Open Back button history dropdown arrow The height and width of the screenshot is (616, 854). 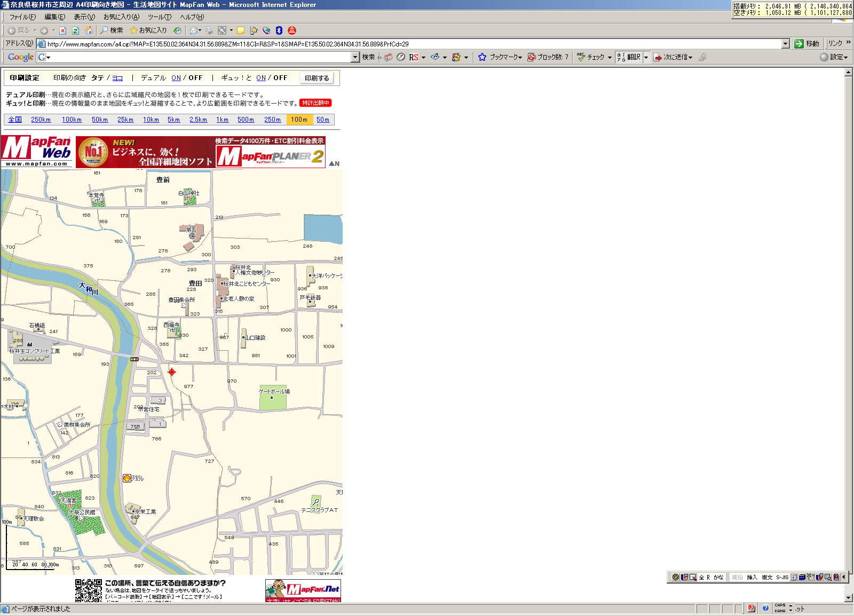point(35,30)
